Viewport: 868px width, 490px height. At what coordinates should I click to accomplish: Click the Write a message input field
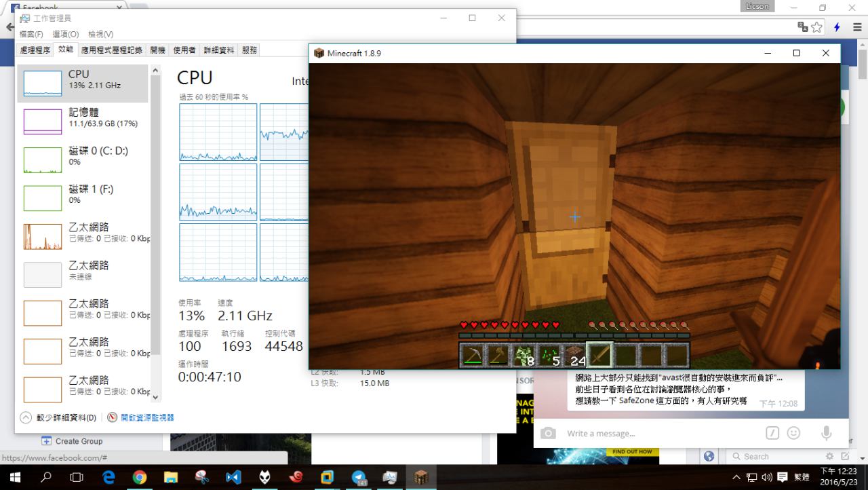point(661,433)
